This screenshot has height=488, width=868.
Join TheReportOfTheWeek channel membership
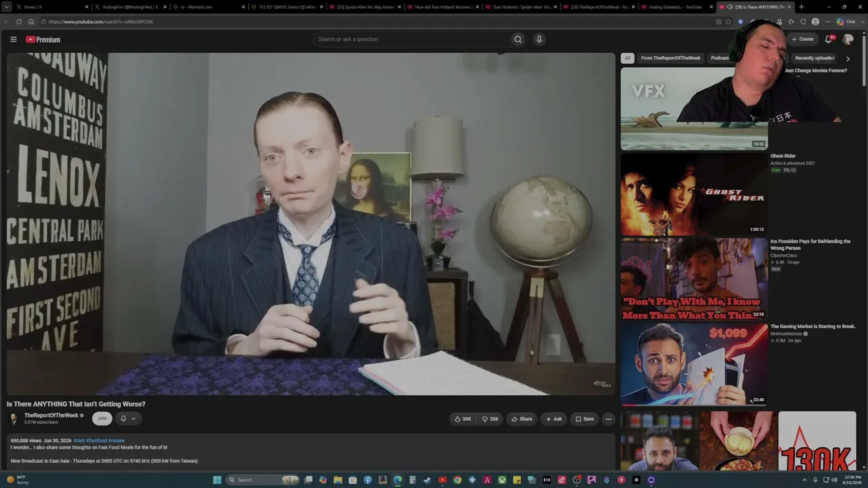tap(102, 418)
